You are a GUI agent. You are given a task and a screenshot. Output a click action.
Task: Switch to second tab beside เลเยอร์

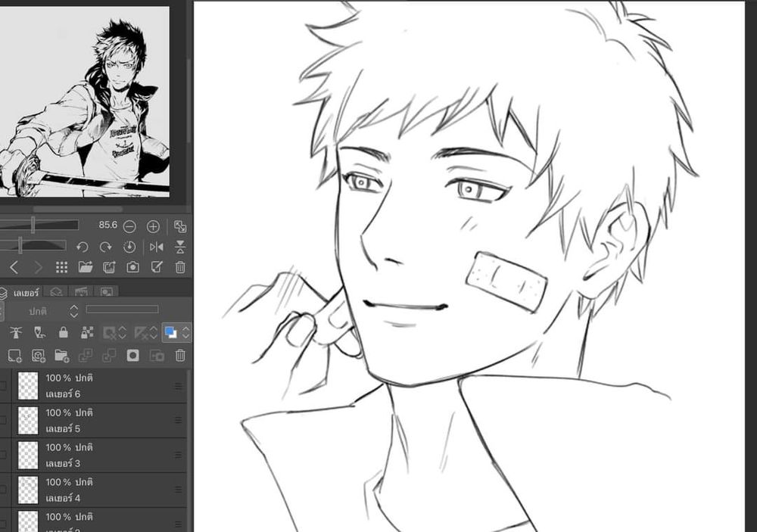[x=56, y=293]
